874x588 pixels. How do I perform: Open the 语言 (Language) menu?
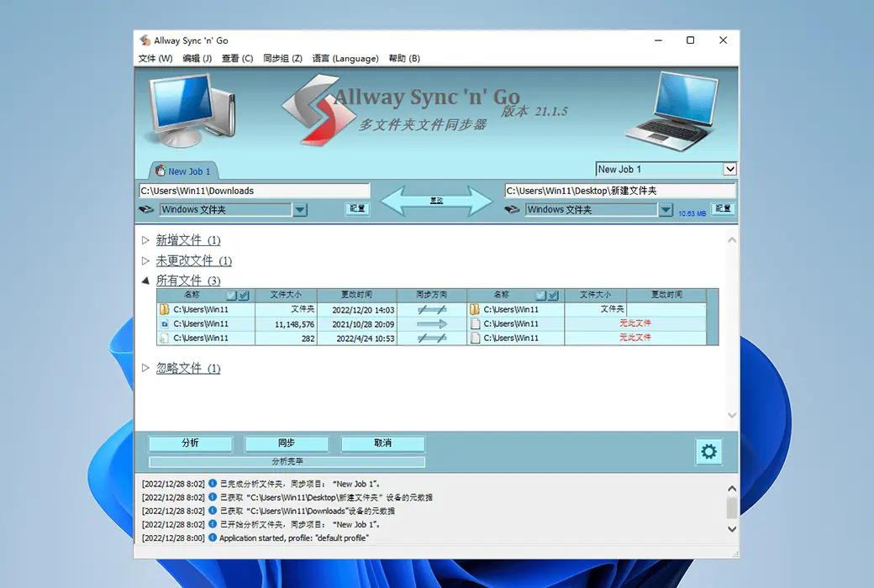tap(345, 59)
